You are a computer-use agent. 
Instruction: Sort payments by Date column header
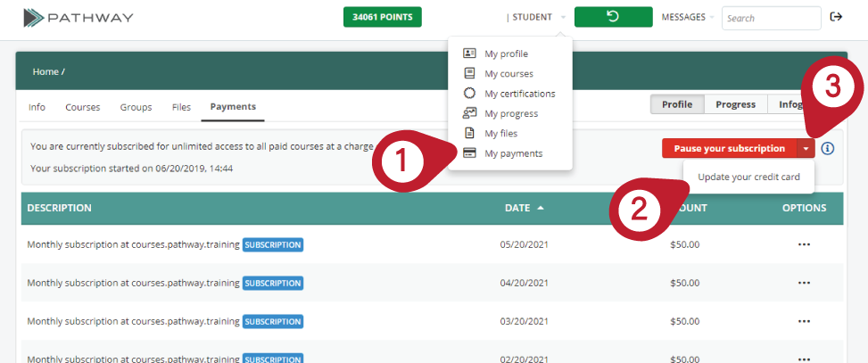pyautogui.click(x=517, y=208)
